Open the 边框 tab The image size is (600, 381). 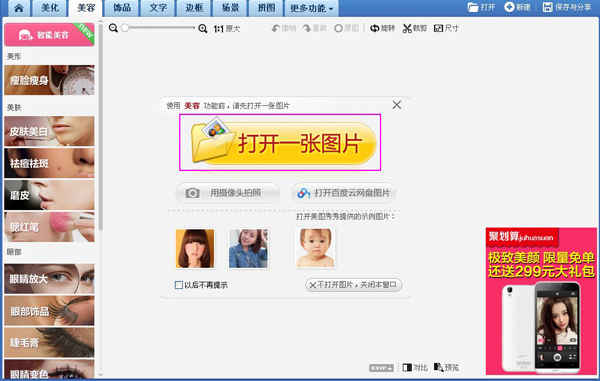click(194, 8)
